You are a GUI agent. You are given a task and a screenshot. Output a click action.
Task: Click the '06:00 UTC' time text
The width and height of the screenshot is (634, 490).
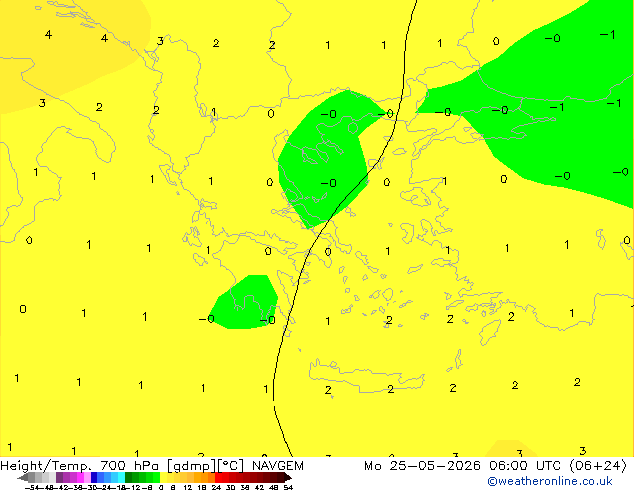(524, 466)
